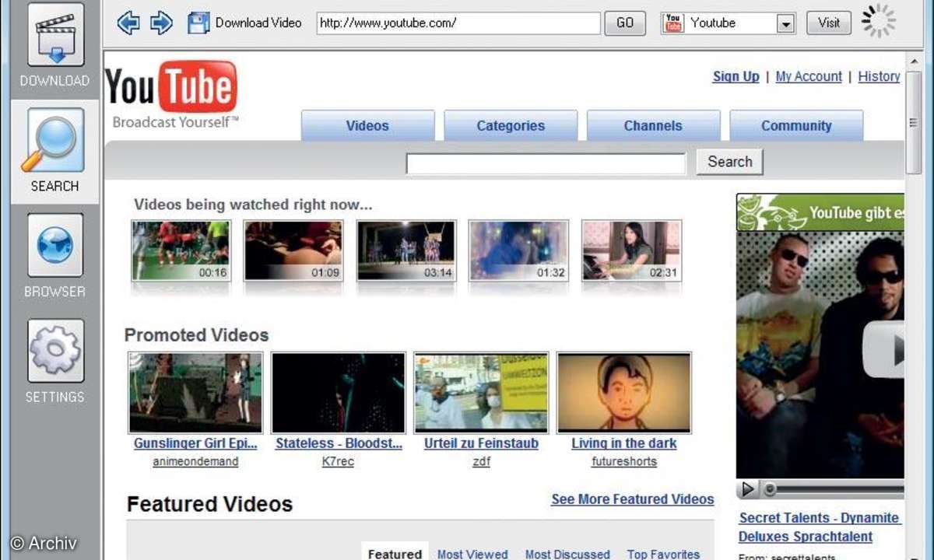Open the Stateless promoted video thumbnail
The width and height of the screenshot is (934, 560).
click(x=338, y=393)
